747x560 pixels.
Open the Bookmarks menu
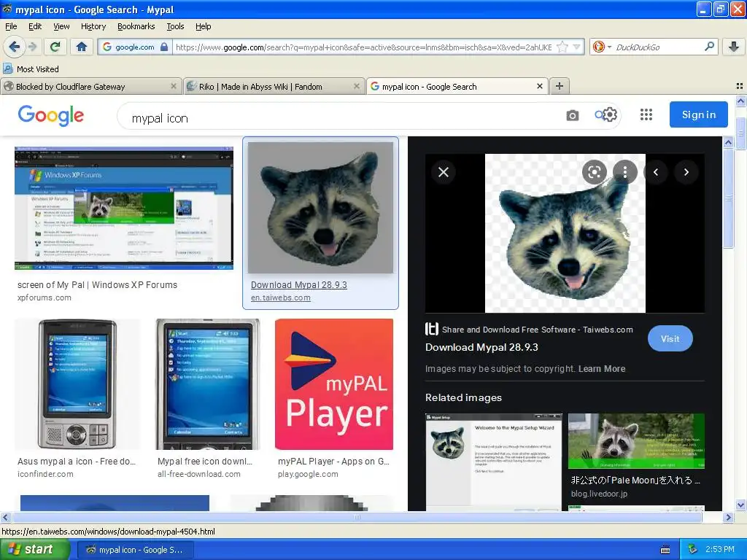(136, 26)
